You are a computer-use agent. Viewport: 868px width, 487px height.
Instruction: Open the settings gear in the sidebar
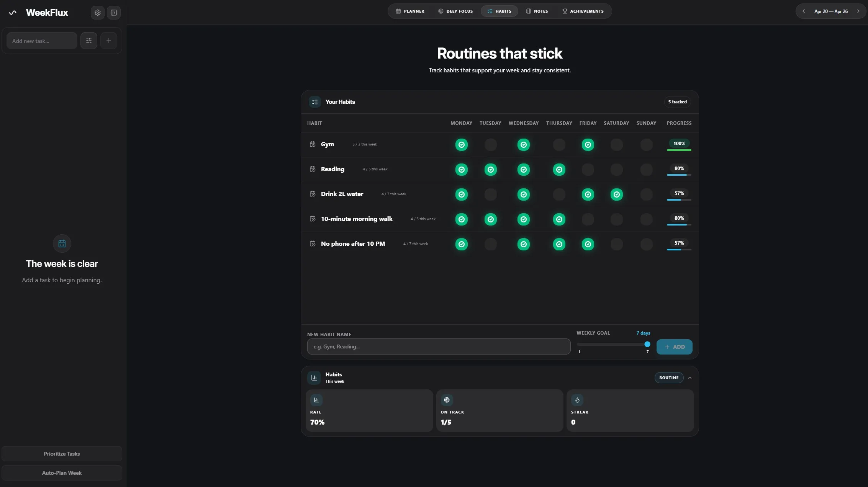coord(97,12)
